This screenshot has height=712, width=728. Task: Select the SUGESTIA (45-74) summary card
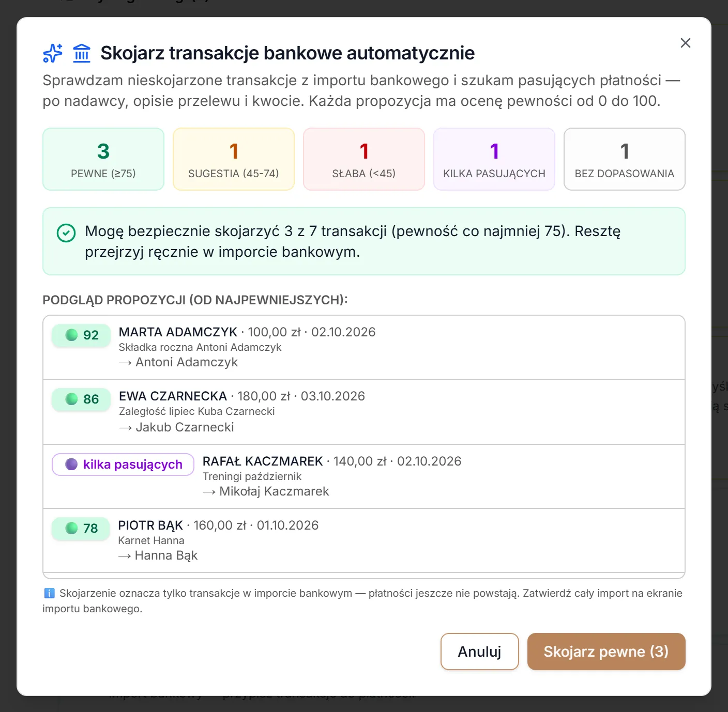pos(234,159)
